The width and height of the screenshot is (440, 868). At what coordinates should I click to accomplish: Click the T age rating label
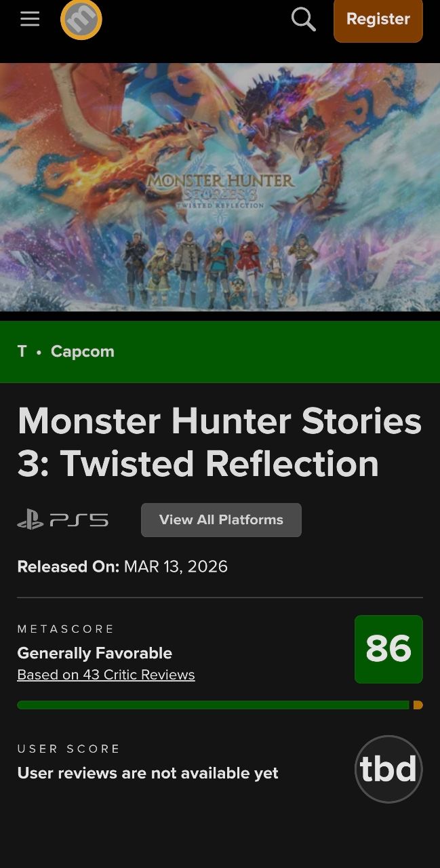pyautogui.click(x=22, y=351)
